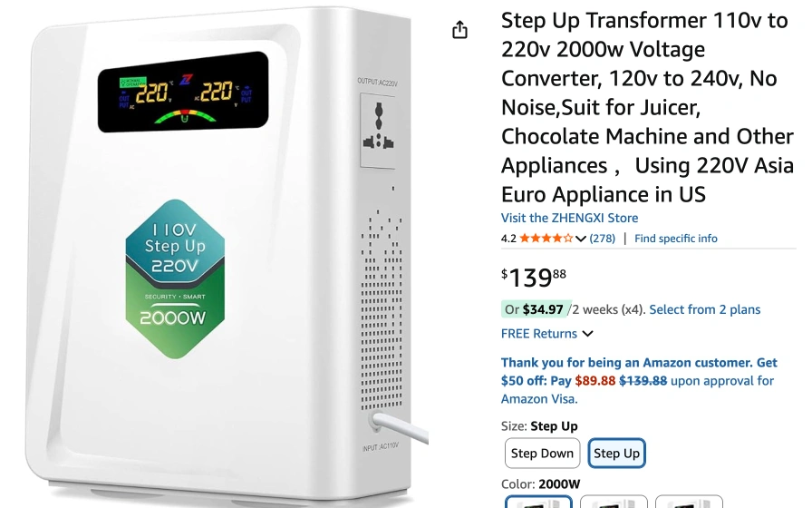812x508 pixels.
Task: Click the share icon beside product image
Action: coord(459,30)
